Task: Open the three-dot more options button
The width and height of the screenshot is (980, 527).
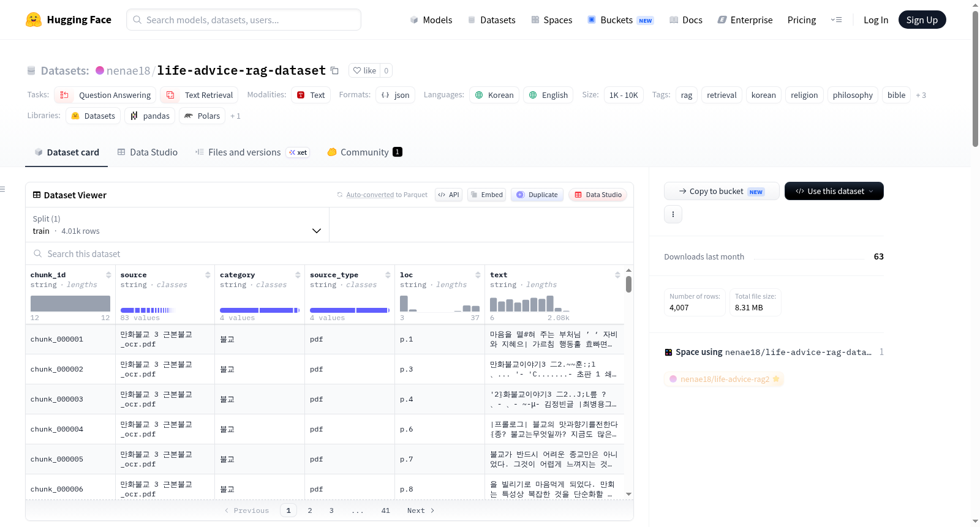Action: (673, 214)
